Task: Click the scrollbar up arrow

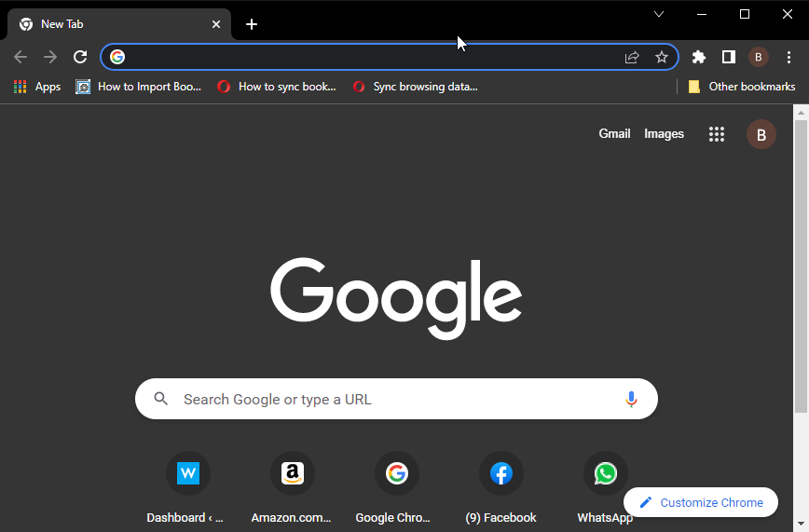Action: (x=801, y=112)
